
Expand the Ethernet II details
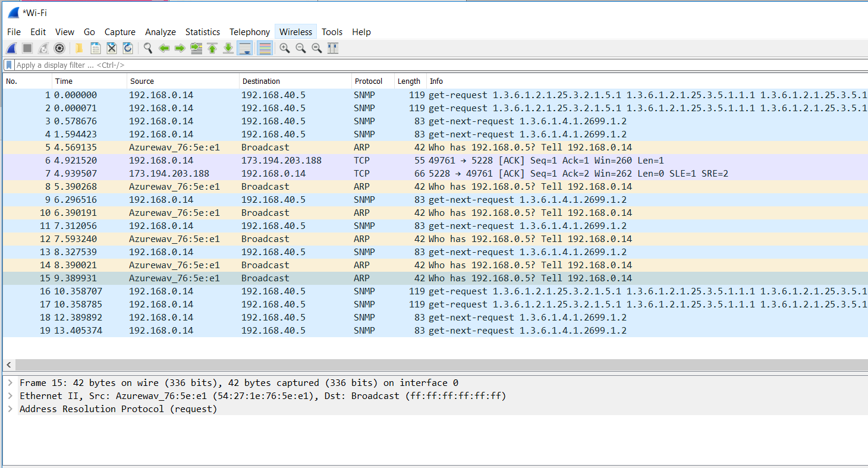click(11, 396)
